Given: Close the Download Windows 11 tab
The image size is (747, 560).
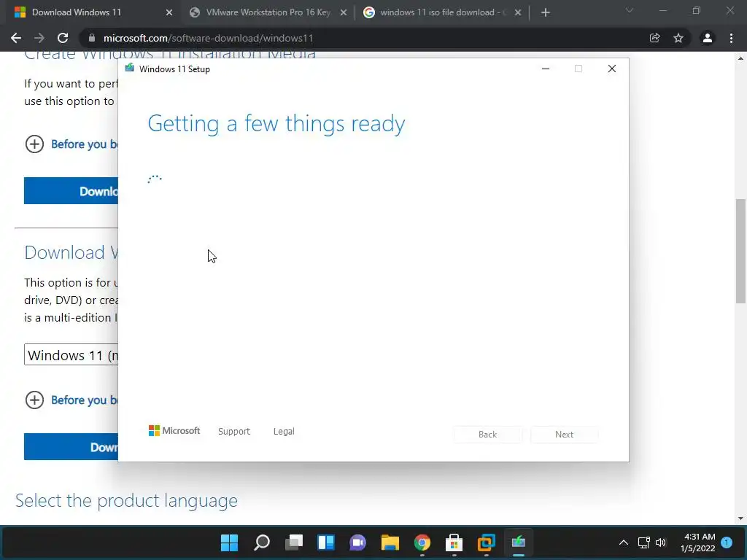Looking at the screenshot, I should pos(169,12).
